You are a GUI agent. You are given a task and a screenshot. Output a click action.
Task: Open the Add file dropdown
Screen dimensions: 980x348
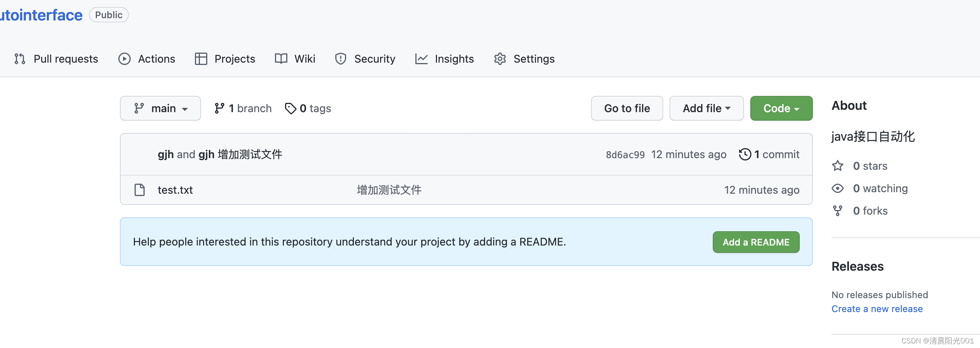(706, 108)
